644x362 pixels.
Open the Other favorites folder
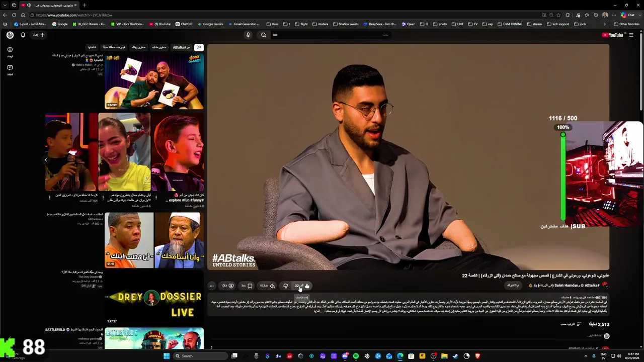627,24
